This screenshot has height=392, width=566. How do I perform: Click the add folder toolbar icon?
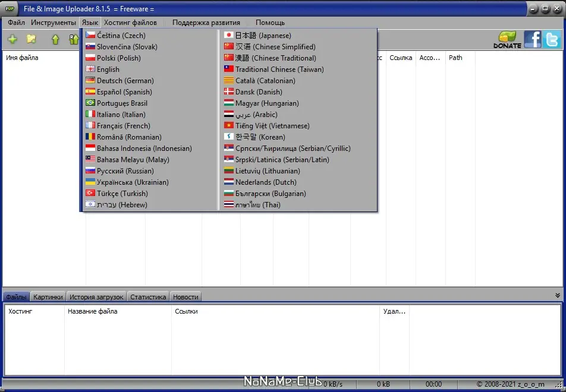click(x=32, y=39)
